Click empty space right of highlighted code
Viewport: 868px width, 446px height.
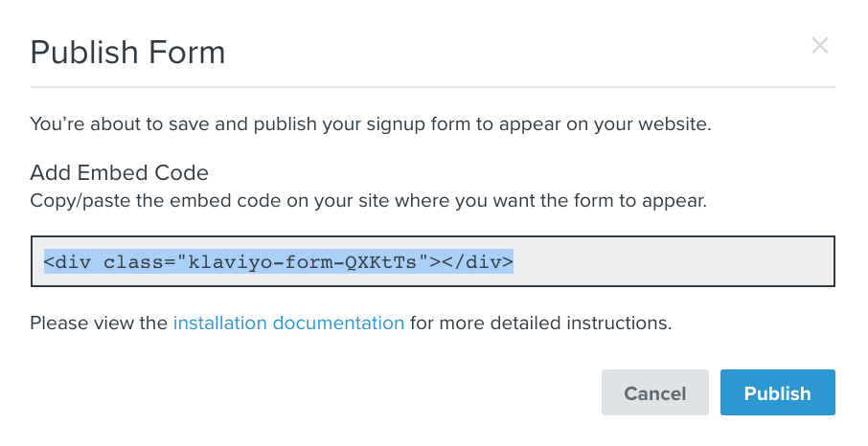pyautogui.click(x=671, y=261)
